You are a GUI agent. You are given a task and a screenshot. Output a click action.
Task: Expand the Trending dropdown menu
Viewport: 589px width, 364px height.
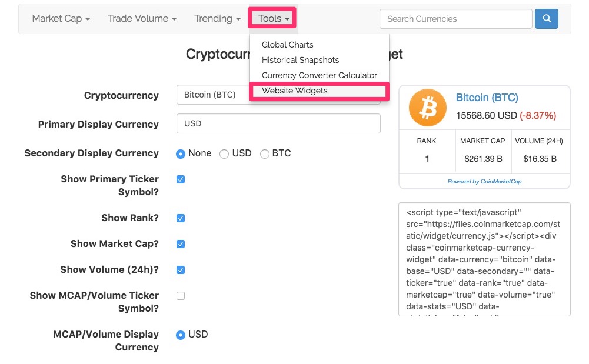[217, 18]
